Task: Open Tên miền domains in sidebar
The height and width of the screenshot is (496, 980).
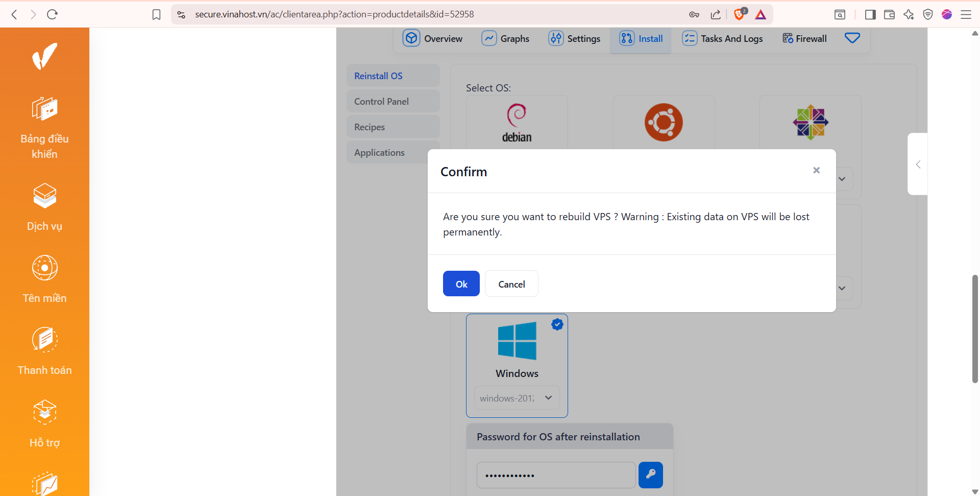Action: click(44, 279)
